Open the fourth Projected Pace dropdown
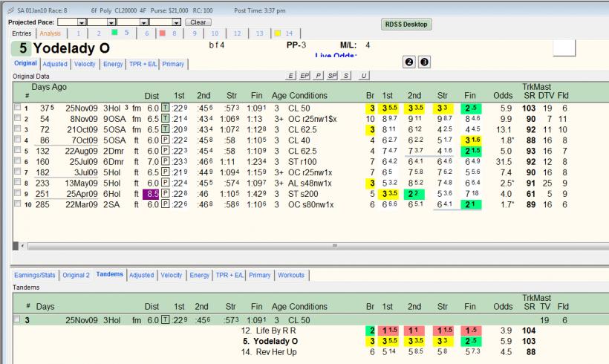Image resolution: width=609 pixels, height=364 pixels. [176, 22]
